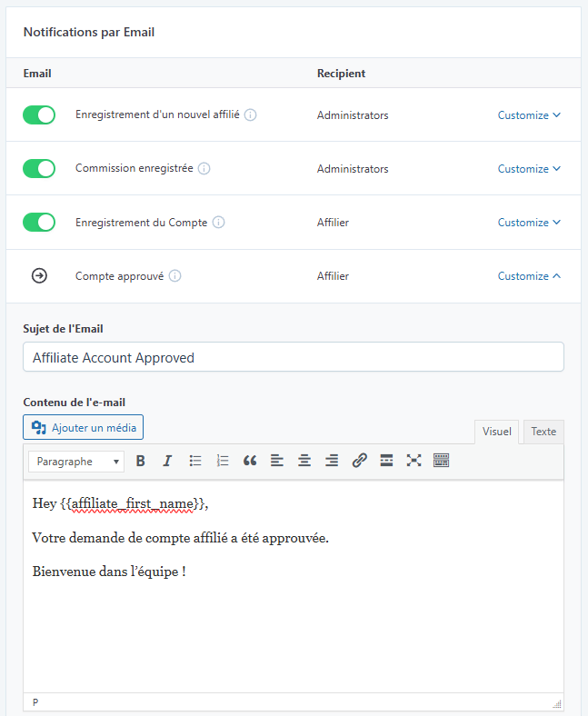Expand Customize for Commission enregistrée
The image size is (588, 716).
pyautogui.click(x=529, y=169)
